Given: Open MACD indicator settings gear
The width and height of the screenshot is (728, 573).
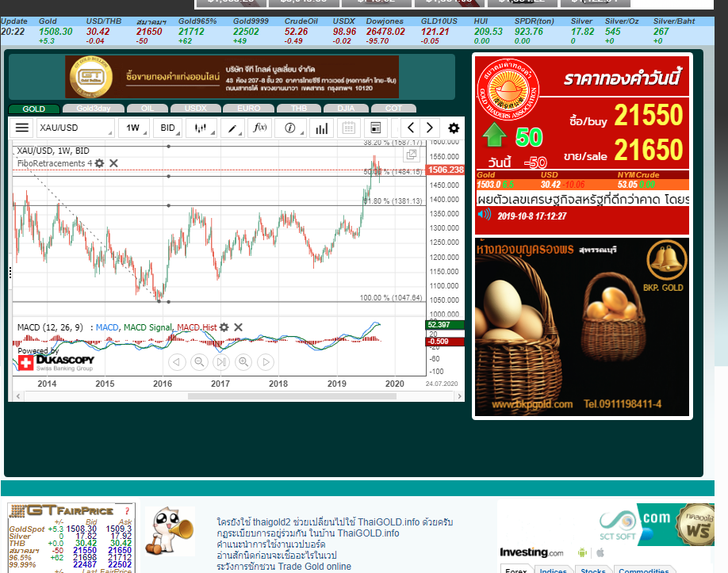Looking at the screenshot, I should pyautogui.click(x=224, y=327).
